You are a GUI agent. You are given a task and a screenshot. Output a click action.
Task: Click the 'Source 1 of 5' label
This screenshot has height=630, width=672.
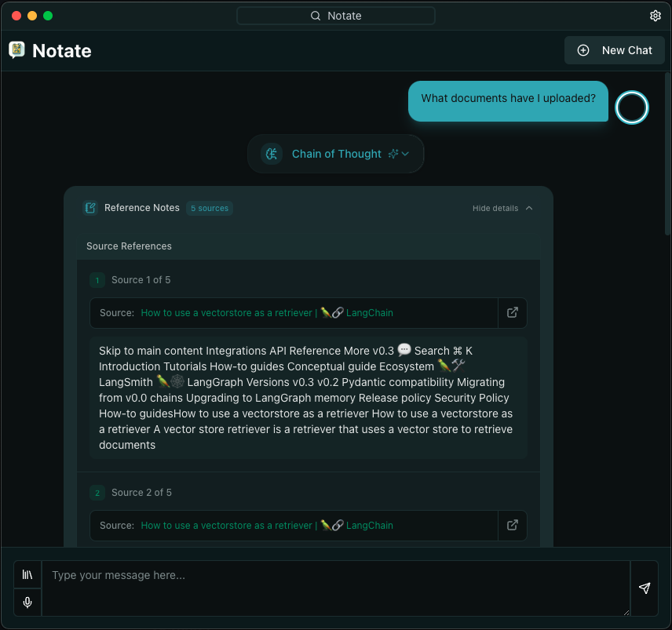click(141, 279)
